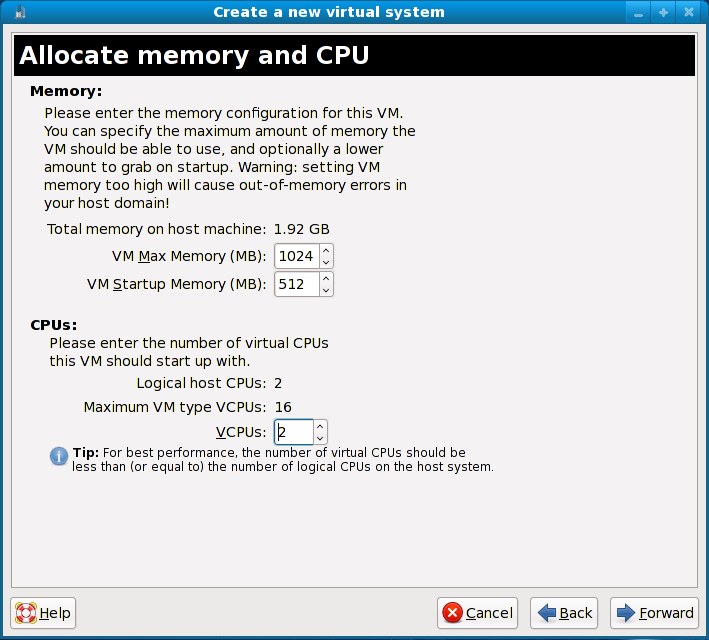Proceed Forward to the next step
Viewport: 709px width, 640px height.
coord(654,613)
